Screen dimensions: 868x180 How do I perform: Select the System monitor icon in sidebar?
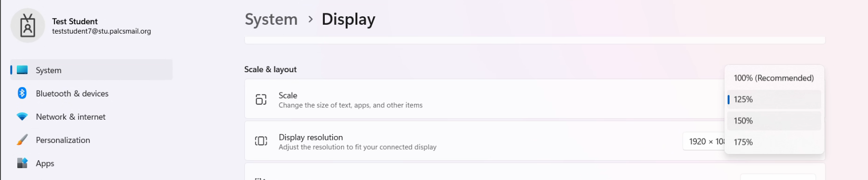22,70
